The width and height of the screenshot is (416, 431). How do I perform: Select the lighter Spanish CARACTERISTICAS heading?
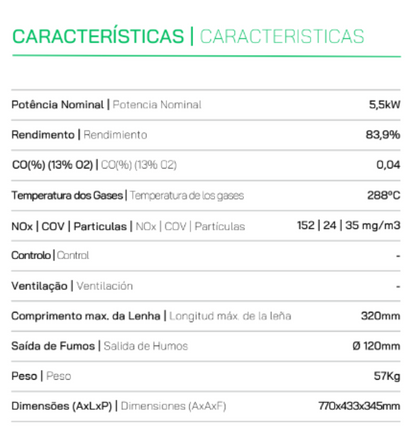tap(282, 36)
